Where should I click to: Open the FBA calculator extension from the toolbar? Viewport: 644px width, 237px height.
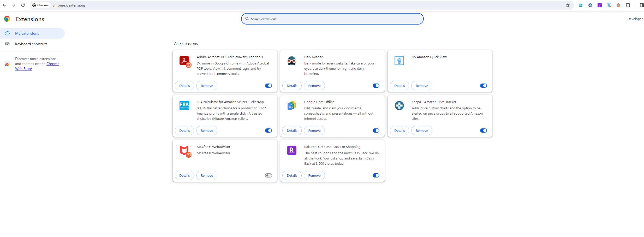click(x=581, y=5)
